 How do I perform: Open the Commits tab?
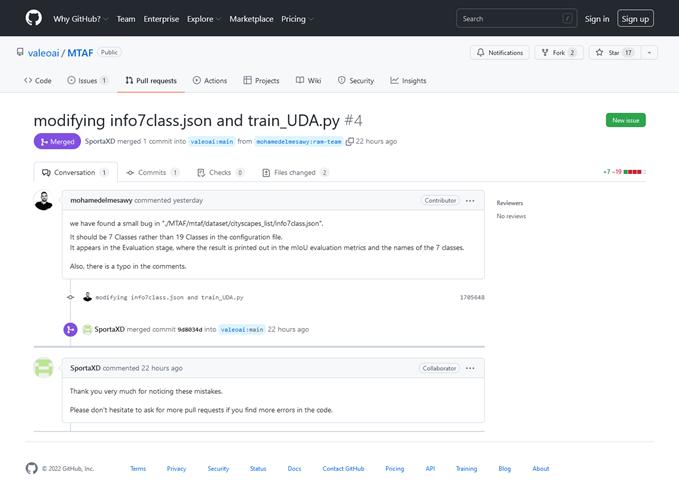click(152, 172)
